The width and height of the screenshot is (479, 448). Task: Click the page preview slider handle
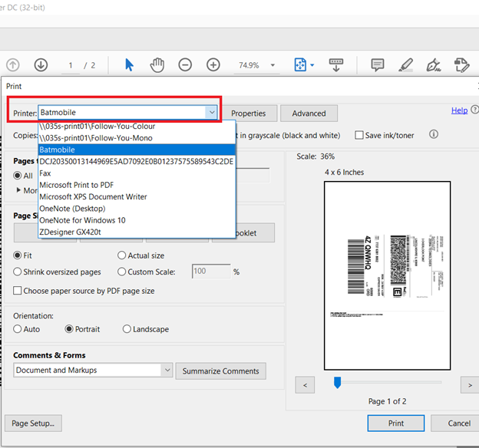(336, 382)
